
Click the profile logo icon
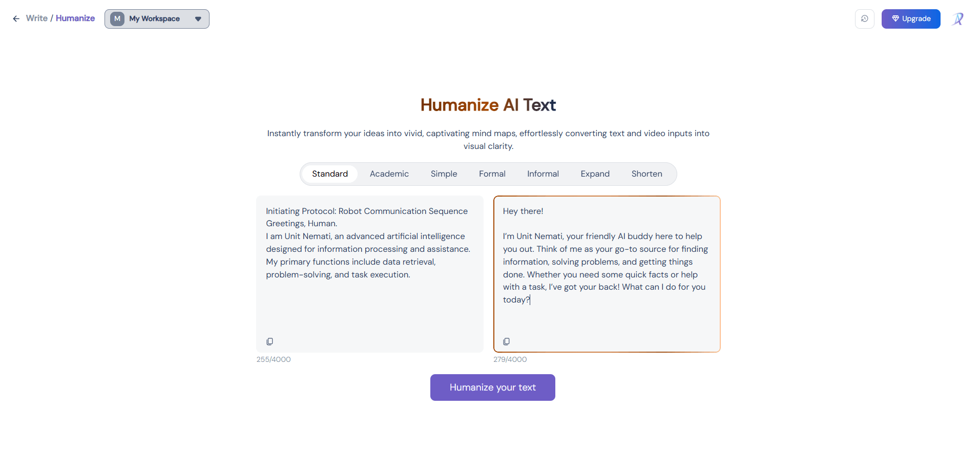(957, 19)
